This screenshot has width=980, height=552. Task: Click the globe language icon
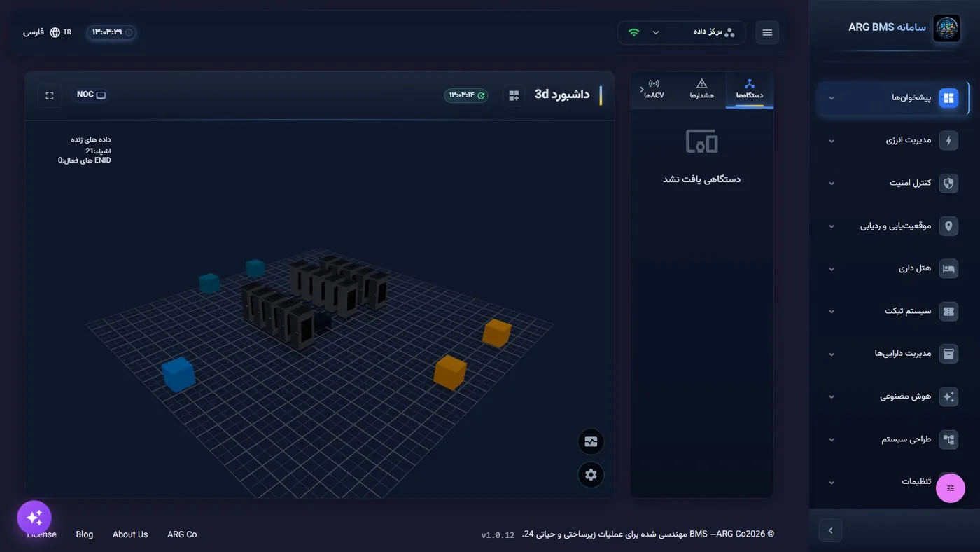55,32
